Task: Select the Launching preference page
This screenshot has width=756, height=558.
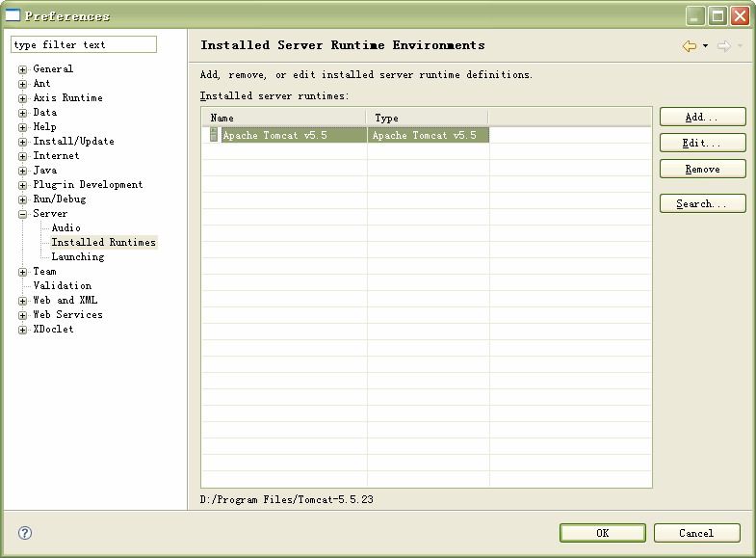Action: coord(78,256)
